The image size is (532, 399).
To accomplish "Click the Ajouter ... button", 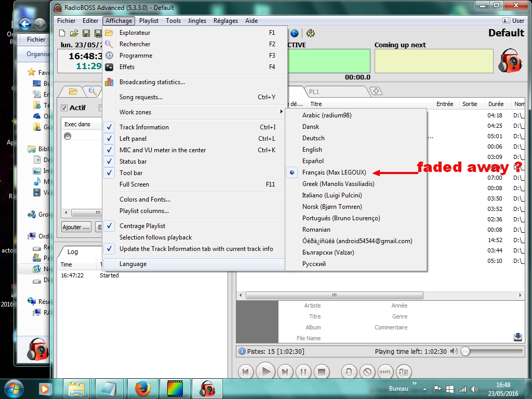I will [x=76, y=227].
